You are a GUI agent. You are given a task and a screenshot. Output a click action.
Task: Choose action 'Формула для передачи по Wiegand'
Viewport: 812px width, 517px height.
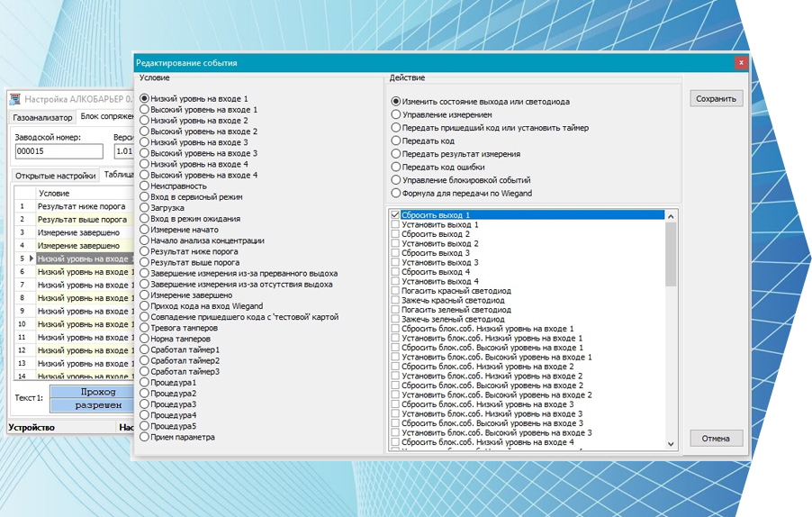pos(462,193)
